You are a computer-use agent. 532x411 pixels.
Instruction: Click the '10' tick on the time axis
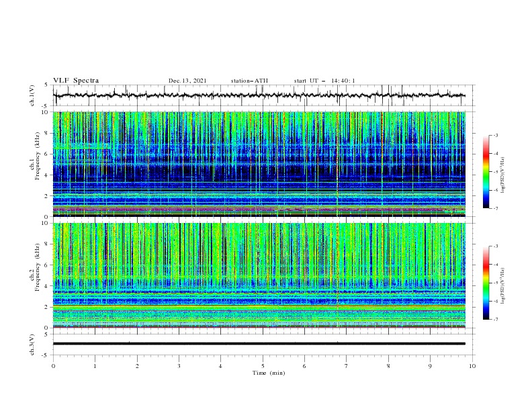point(472,366)
